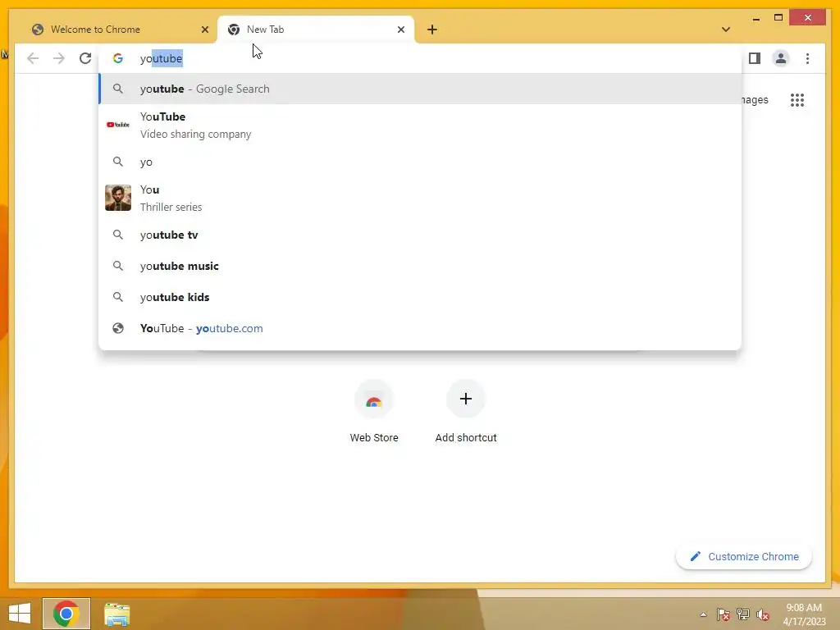Click the Action Center flag icon
This screenshot has height=630, width=840.
724,614
